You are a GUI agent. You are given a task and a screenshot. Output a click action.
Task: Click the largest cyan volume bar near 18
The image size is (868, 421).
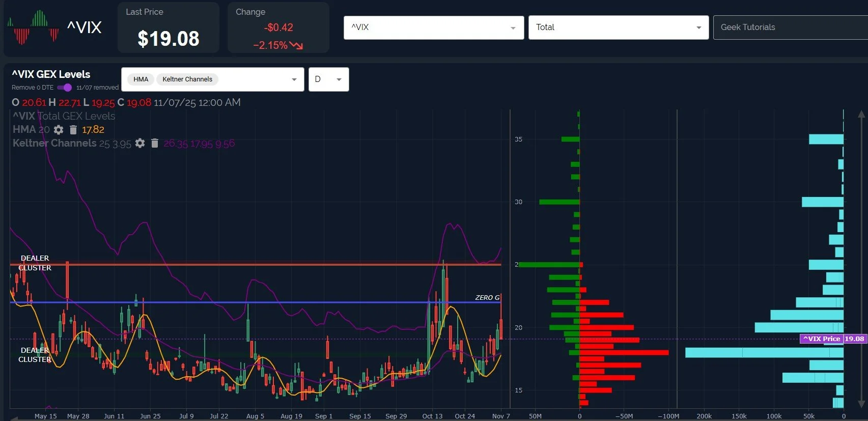pos(764,352)
